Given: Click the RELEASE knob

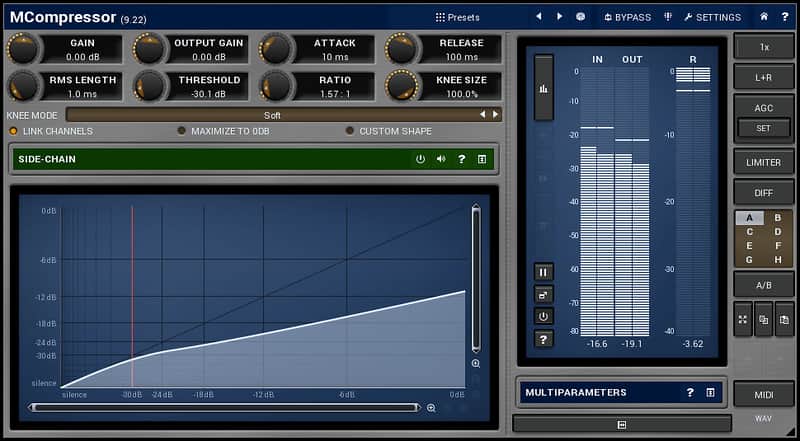Looking at the screenshot, I should (x=401, y=49).
